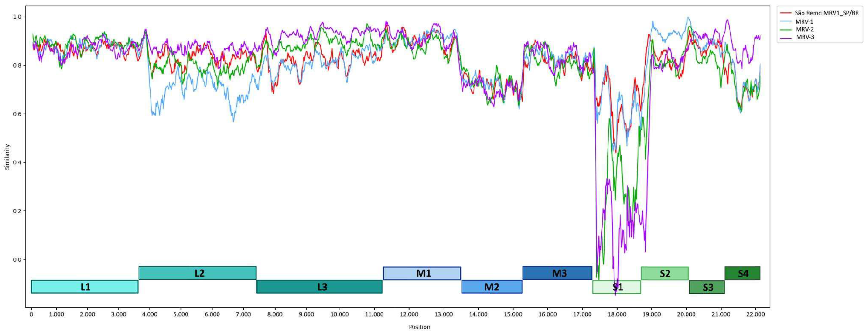868x336 pixels.
Task: Click the 0.8 y-axis tick label
Action: tap(17, 65)
